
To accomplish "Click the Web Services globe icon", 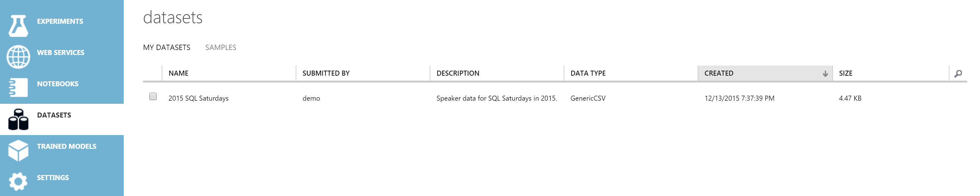I will (18, 57).
